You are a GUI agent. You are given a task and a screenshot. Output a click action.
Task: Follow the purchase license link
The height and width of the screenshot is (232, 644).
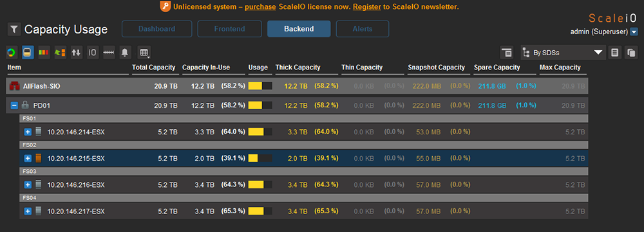coord(261,7)
